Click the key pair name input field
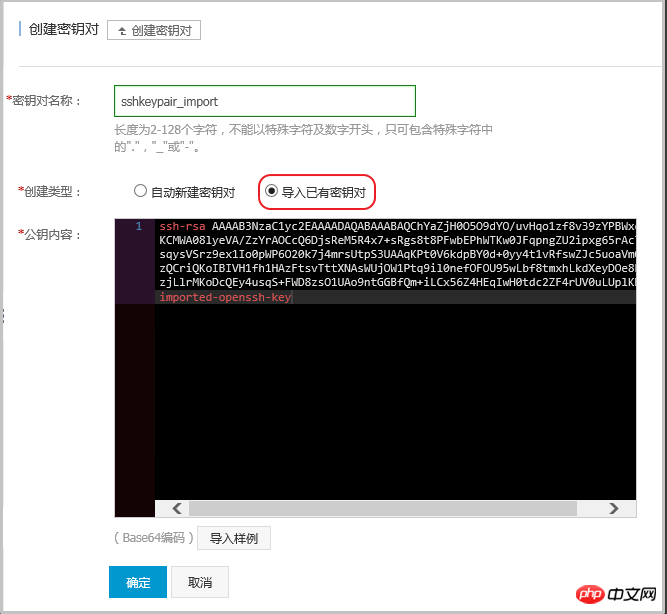 pos(265,101)
